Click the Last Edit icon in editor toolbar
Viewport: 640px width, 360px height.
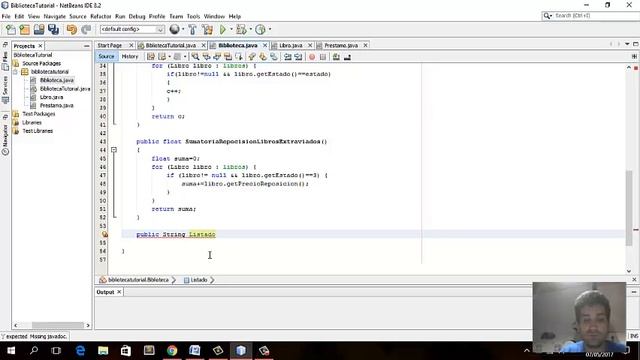151,57
